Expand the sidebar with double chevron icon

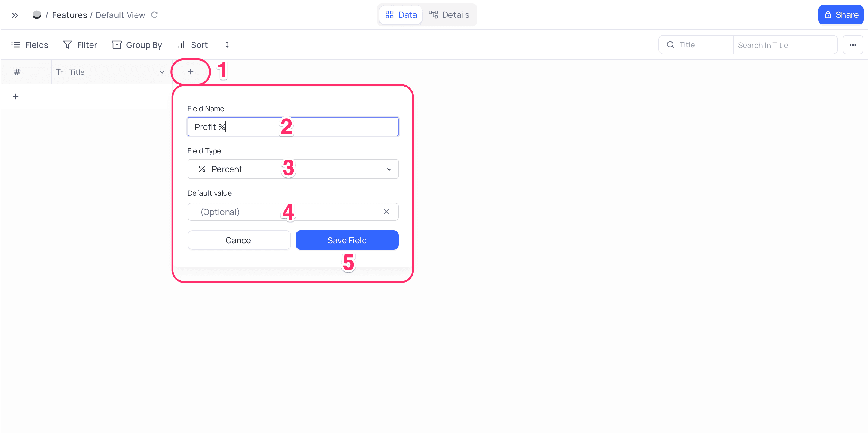[x=15, y=15]
